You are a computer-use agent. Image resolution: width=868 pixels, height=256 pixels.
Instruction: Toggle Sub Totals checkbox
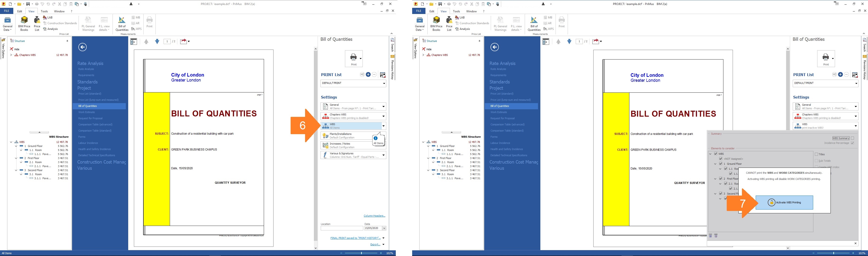coord(816,161)
